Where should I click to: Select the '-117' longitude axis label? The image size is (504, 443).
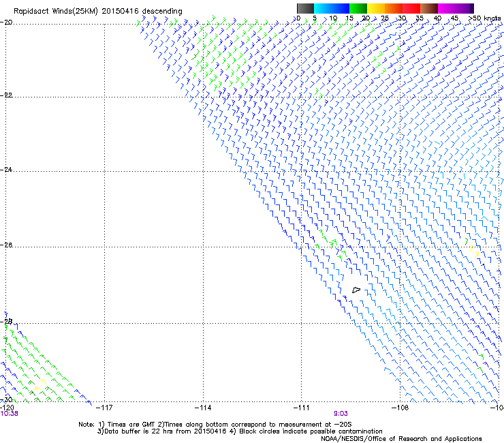coord(104,408)
